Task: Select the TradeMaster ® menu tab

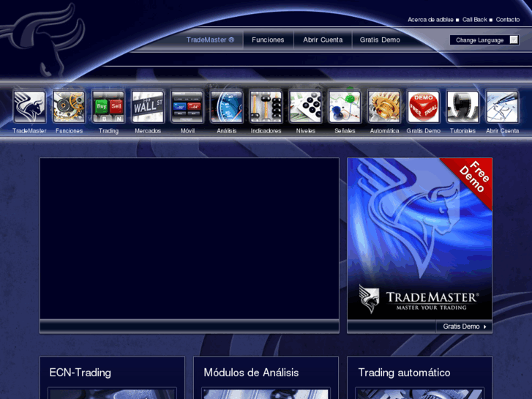Action: click(210, 40)
